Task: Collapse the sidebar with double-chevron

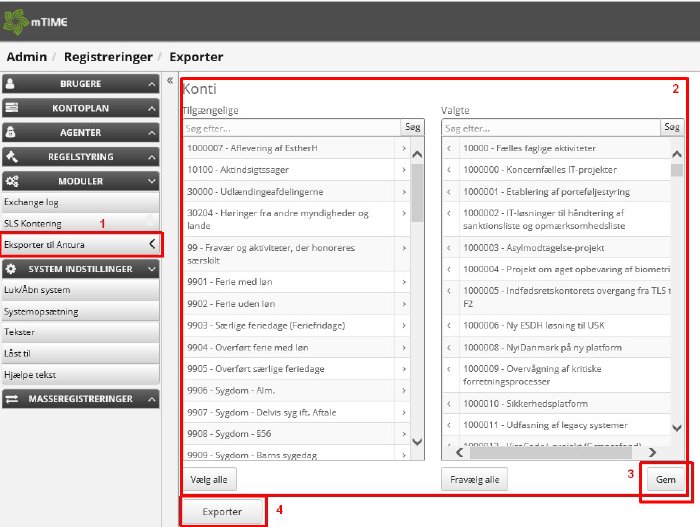Action: (x=170, y=81)
